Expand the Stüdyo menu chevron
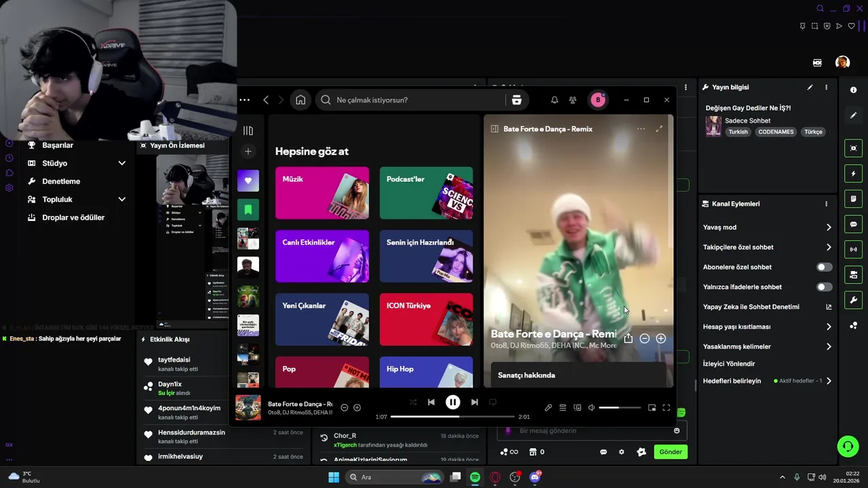The image size is (868, 488). point(122,163)
